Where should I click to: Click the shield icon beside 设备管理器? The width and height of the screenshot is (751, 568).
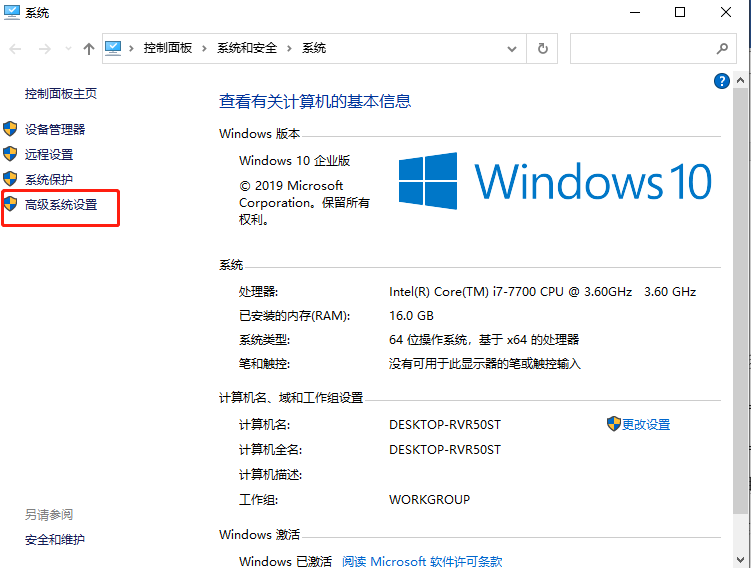(11, 129)
